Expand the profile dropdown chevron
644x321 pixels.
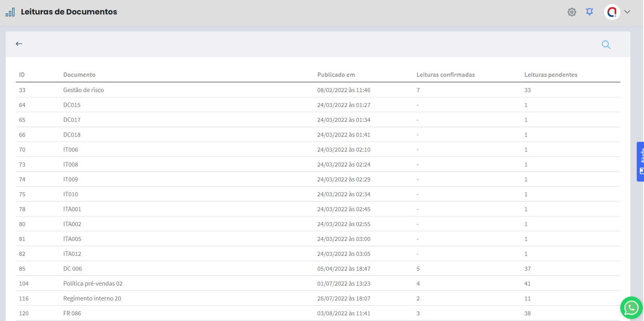tap(627, 12)
